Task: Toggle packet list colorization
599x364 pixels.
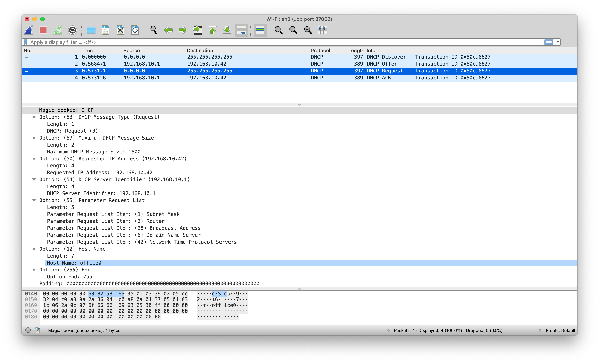Action: pyautogui.click(x=260, y=30)
